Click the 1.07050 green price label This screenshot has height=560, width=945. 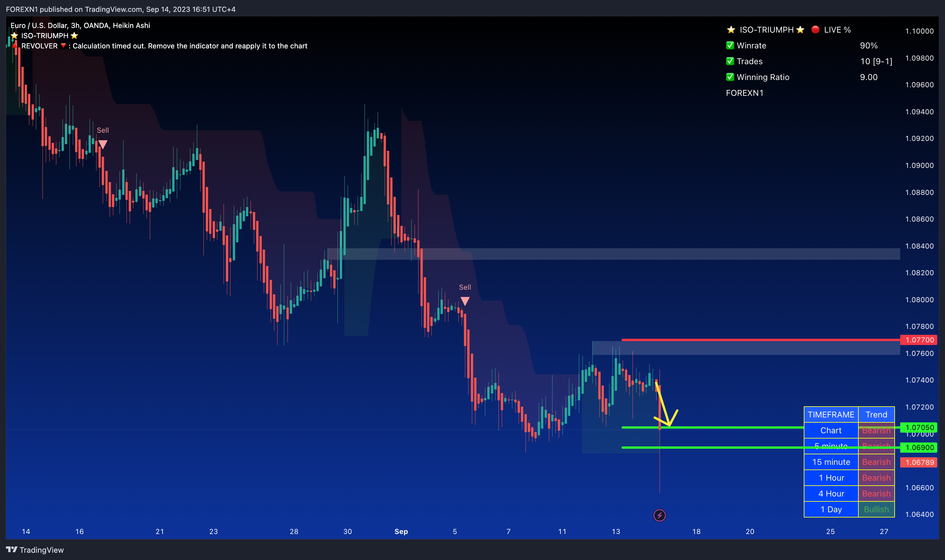point(919,427)
